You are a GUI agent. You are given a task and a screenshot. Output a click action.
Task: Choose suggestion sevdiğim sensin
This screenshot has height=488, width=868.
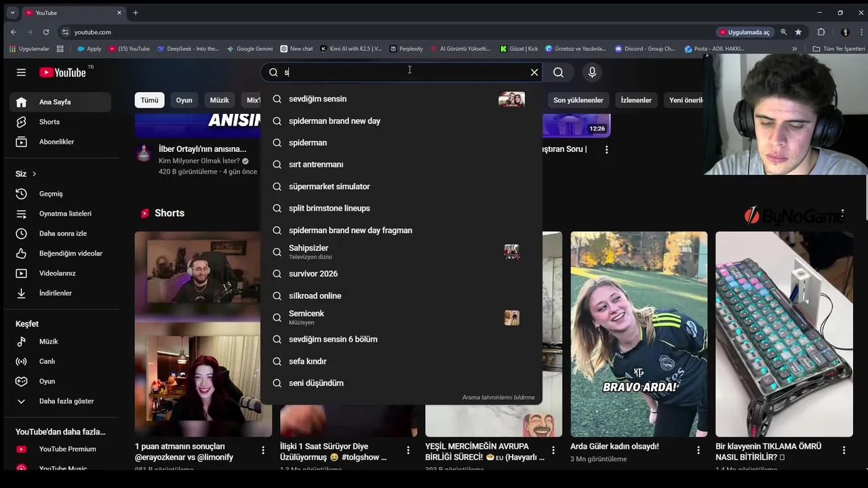(401, 99)
